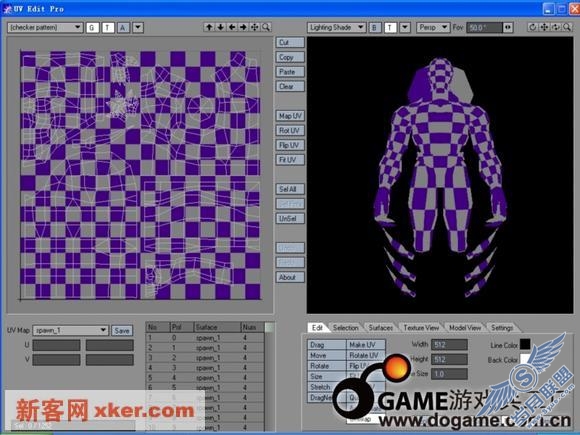Select the UV view magnifier zoom icon

pyautogui.click(x=266, y=27)
